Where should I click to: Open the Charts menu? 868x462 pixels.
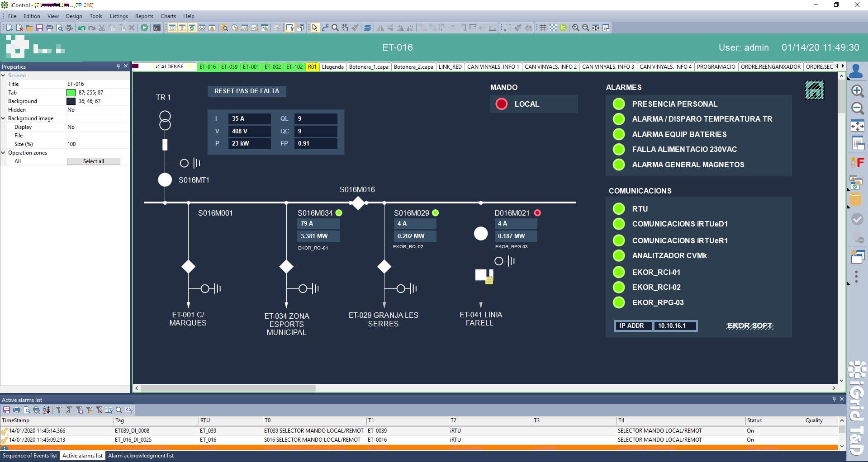point(168,16)
